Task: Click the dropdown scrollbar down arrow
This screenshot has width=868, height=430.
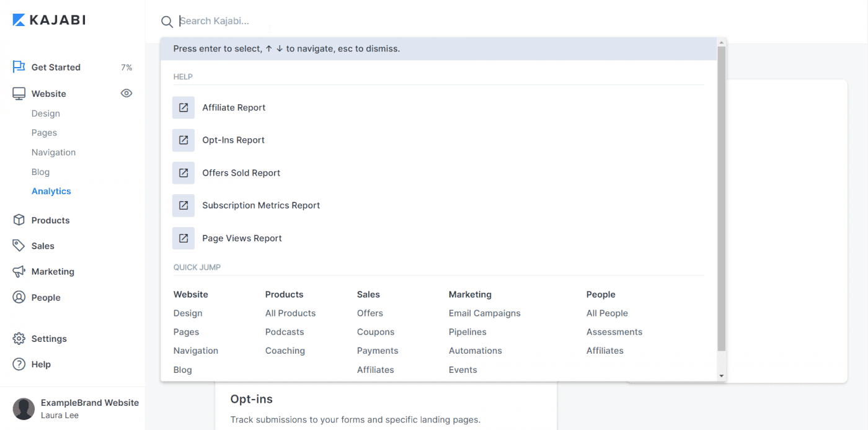Action: click(x=721, y=376)
